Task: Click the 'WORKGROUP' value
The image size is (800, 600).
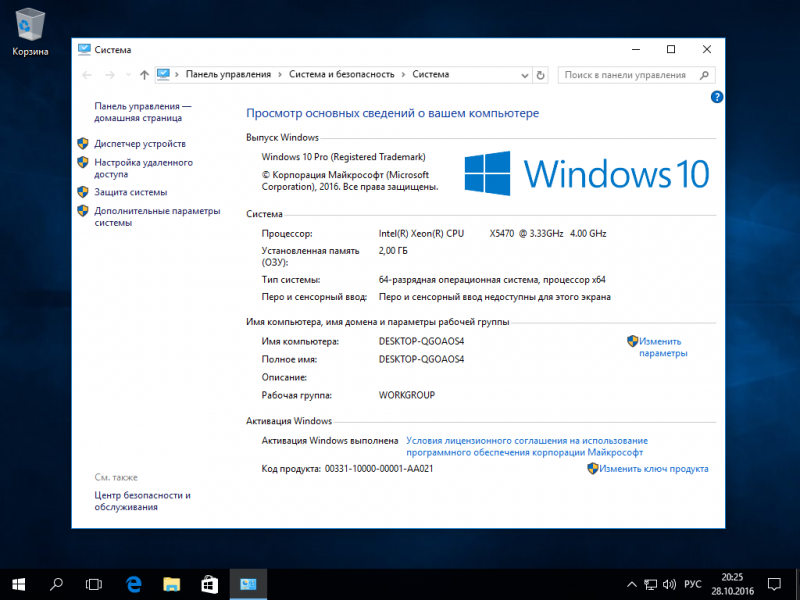Action: coord(407,395)
